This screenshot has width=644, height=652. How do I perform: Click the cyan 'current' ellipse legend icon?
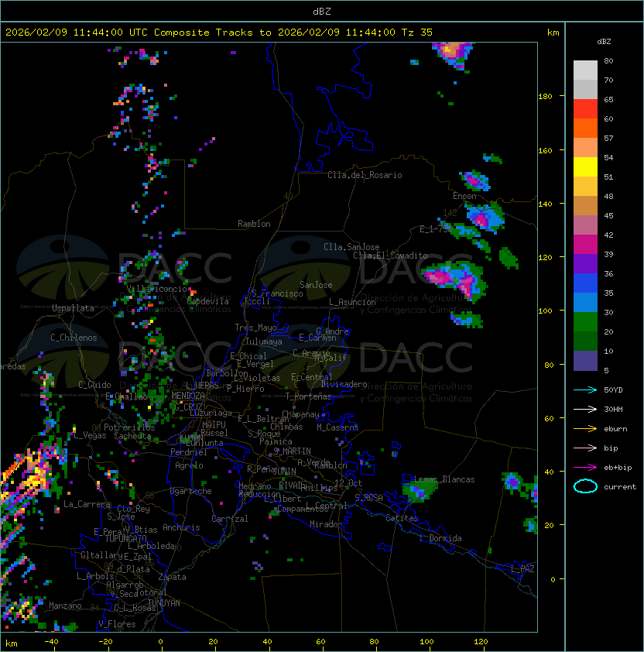pyautogui.click(x=585, y=486)
